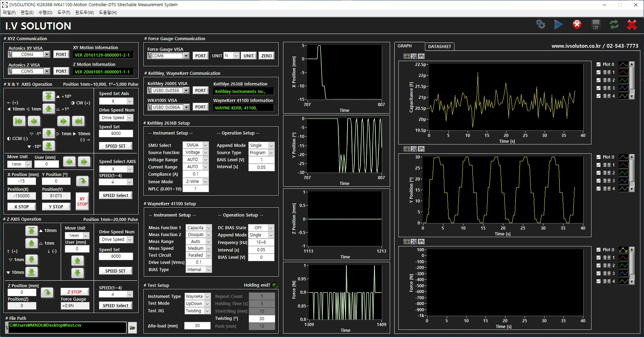Click the circular go arrow beside Z Position
This screenshot has height=337, width=644.
(x=47, y=292)
